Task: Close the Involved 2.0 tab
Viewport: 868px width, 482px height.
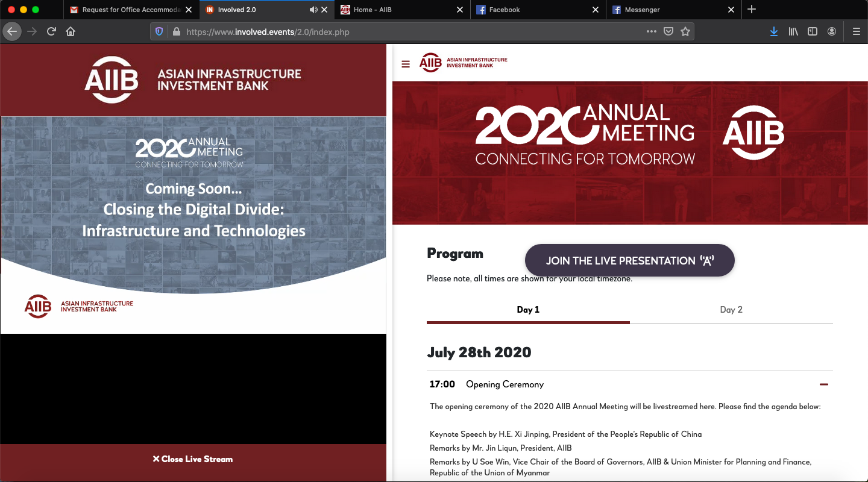Action: pyautogui.click(x=325, y=10)
